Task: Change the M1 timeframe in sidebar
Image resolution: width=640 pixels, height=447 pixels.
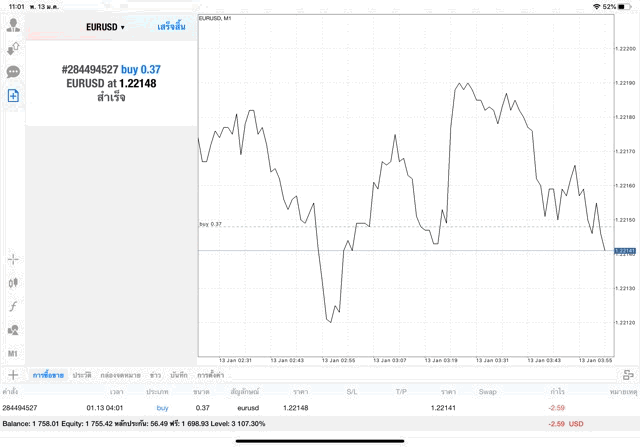Action: (13, 354)
